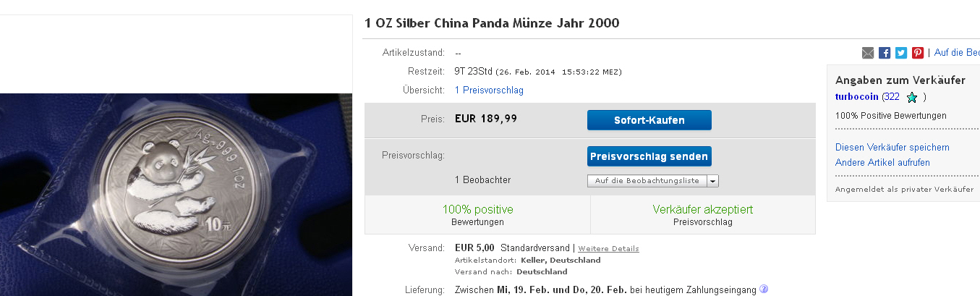This screenshot has width=980, height=296.
Task: Buy now with Sofort-Kaufen button
Action: click(x=649, y=120)
